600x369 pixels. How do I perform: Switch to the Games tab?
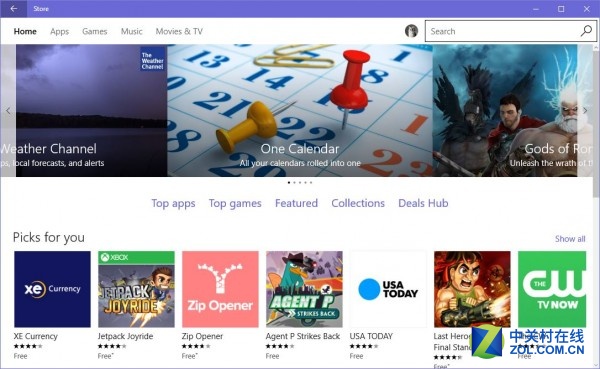coord(95,31)
